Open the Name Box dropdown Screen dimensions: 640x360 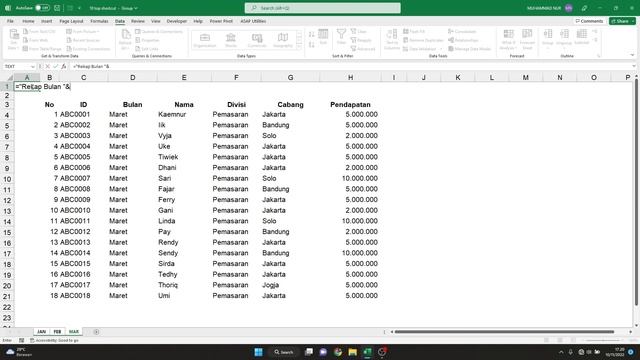(x=33, y=67)
